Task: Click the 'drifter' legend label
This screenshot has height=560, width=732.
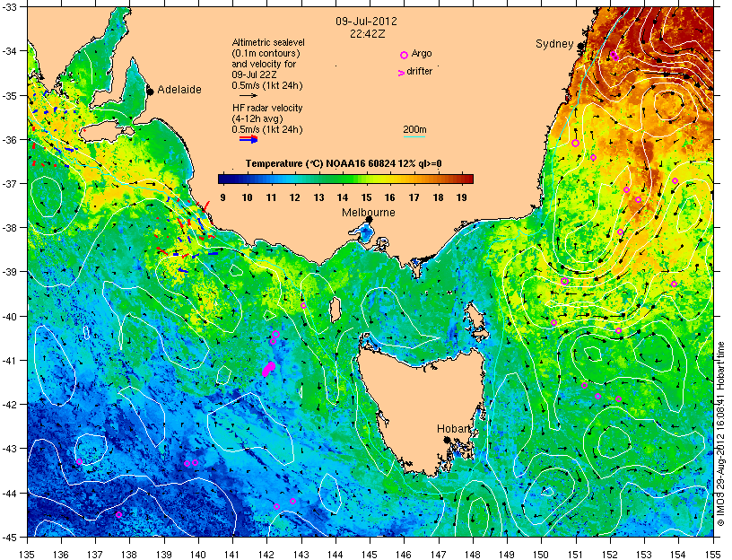Action: pos(419,71)
